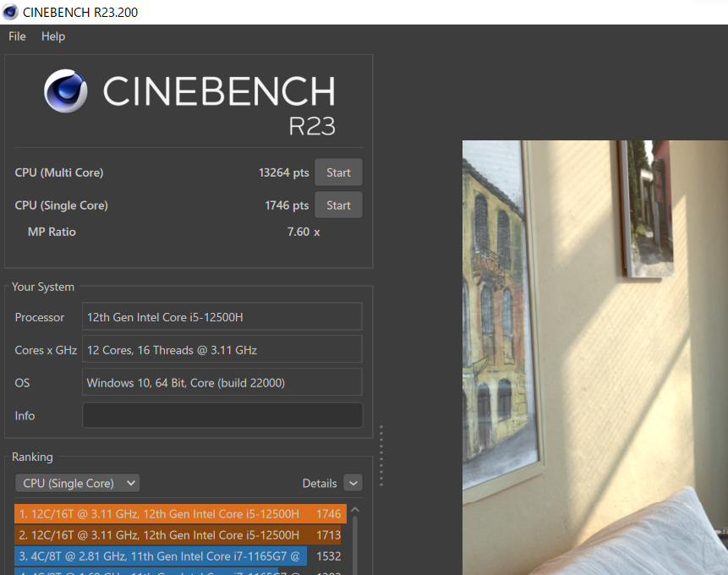Click the Your System group title
This screenshot has width=728, height=575.
tap(43, 287)
